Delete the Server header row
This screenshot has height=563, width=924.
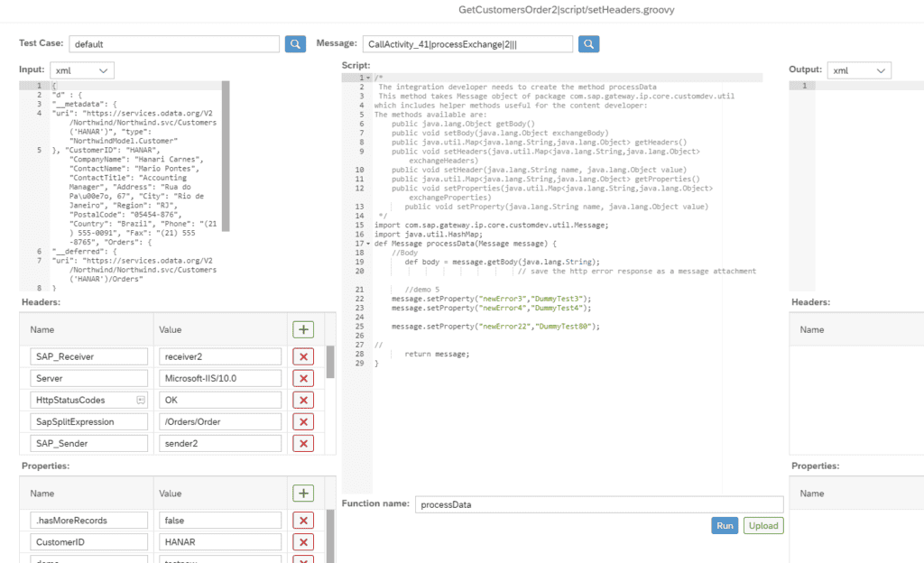tap(303, 379)
